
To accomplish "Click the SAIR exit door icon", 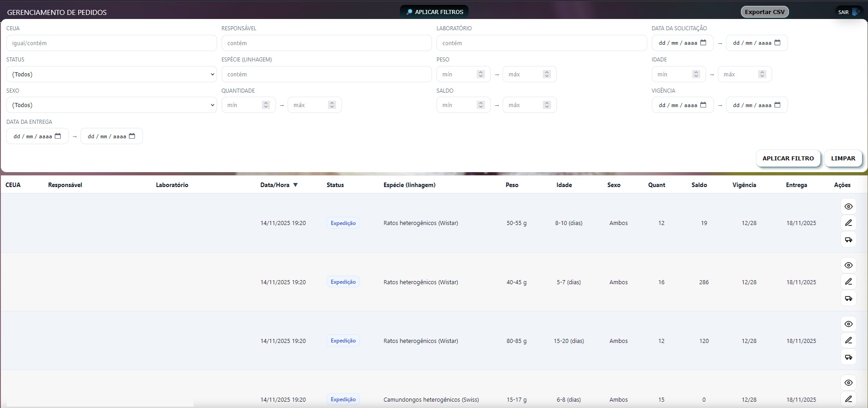I will 857,12.
